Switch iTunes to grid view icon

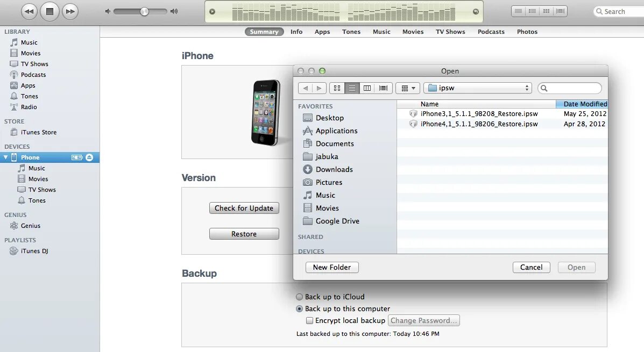coord(546,11)
